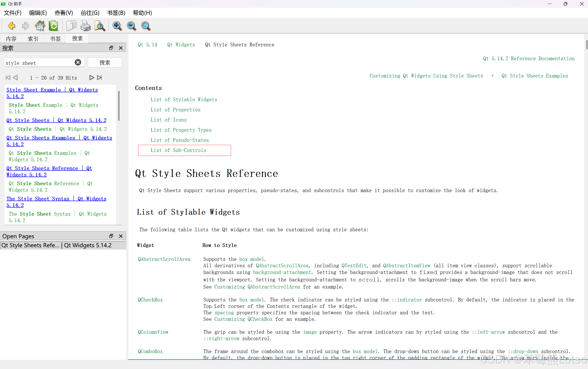Float the Open Pages panel
588x369 pixels.
pos(111,236)
